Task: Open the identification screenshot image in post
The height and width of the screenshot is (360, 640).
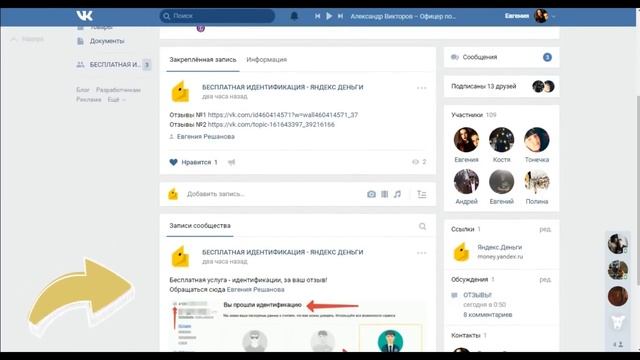Action: point(298,326)
